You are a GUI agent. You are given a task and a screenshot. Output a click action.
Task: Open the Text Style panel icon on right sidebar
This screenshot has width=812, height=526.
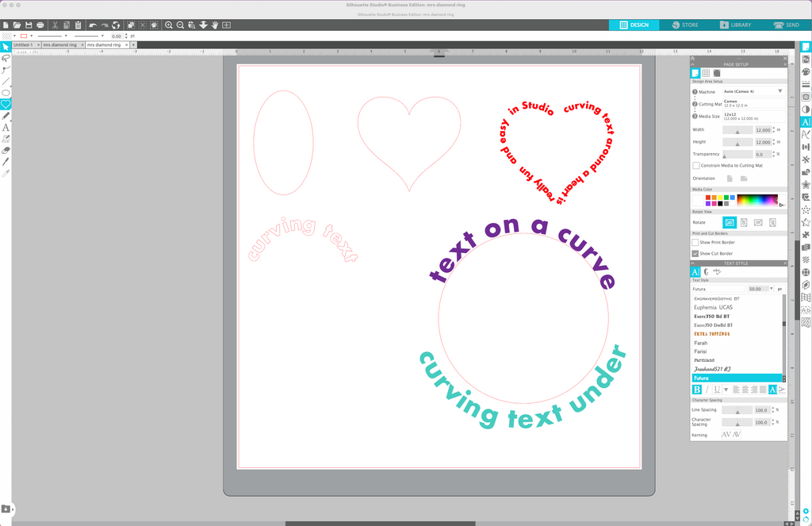point(806,122)
